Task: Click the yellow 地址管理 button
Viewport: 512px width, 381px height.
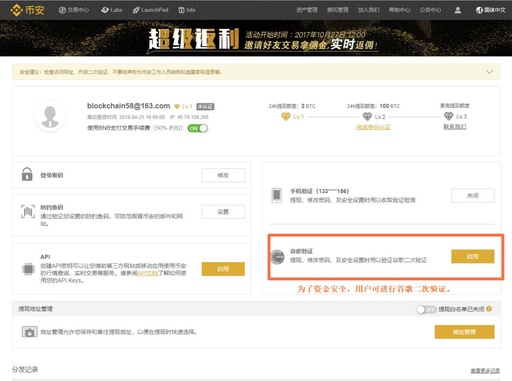Action: click(464, 332)
